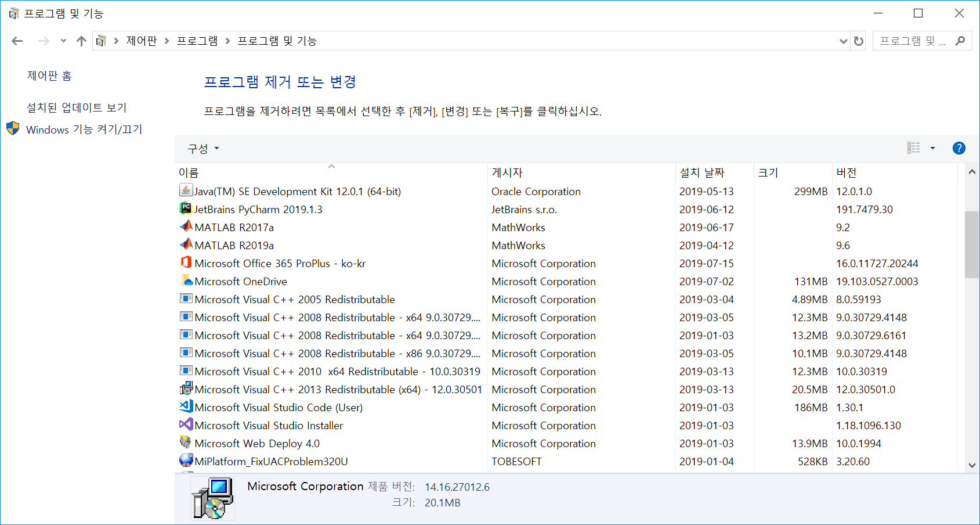The image size is (980, 525).
Task: Select Visual C++ 2008 Redistributable x86 row
Action: (x=566, y=353)
